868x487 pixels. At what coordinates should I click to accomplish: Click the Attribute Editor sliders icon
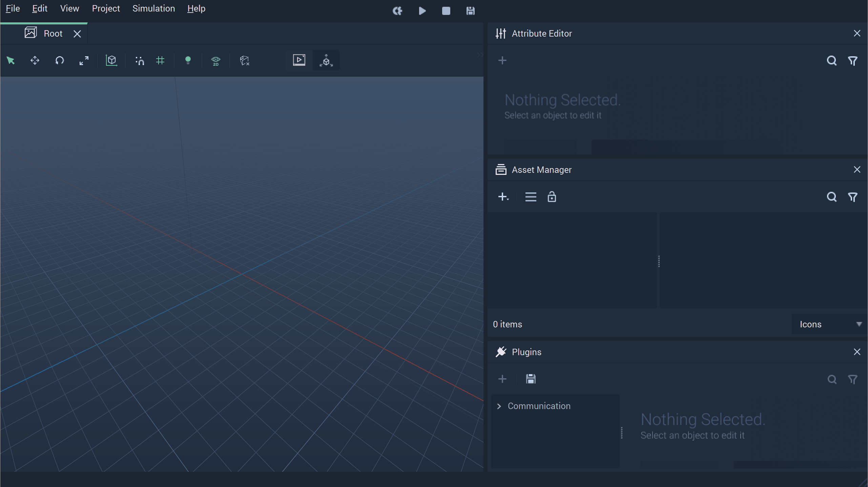tap(501, 34)
